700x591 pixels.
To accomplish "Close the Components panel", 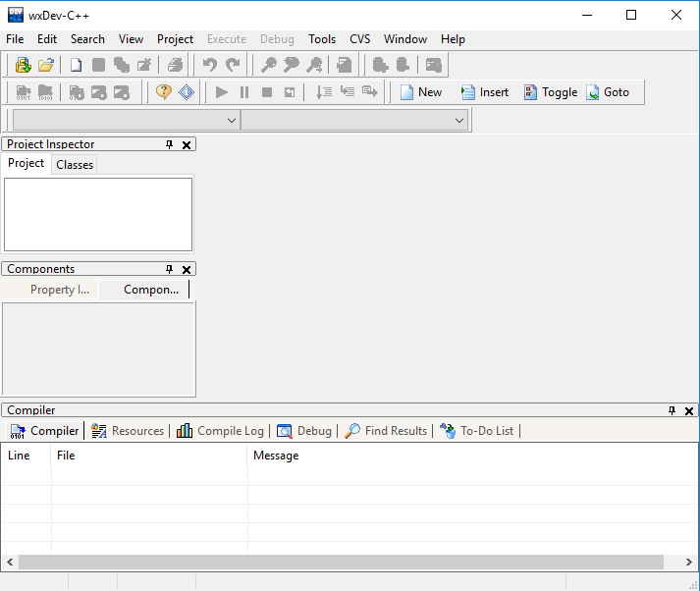I will click(188, 269).
